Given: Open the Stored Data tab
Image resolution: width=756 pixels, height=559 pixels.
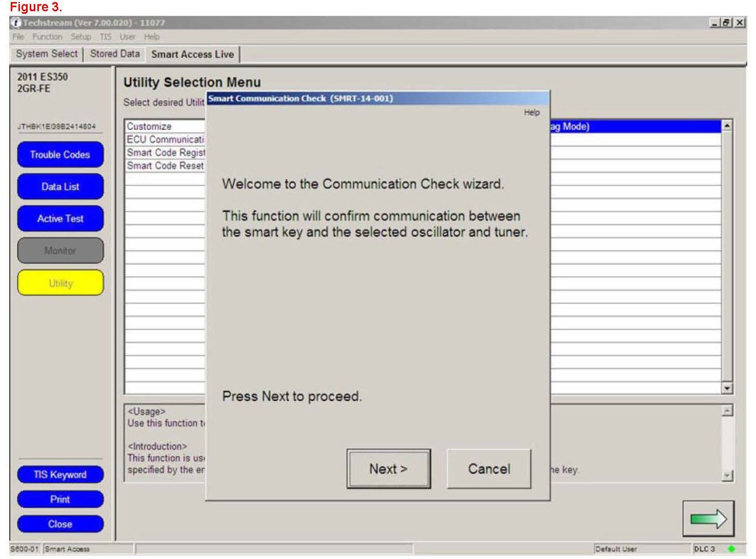Looking at the screenshot, I should 115,54.
